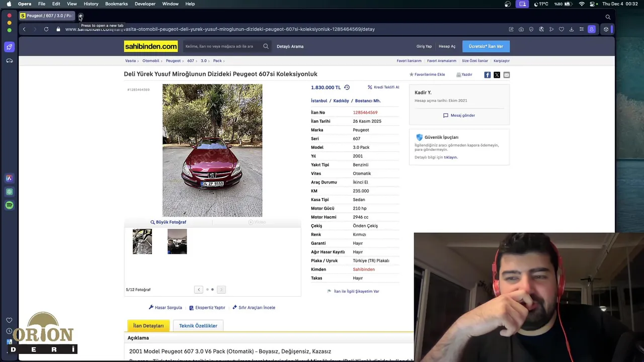Screen dimensions: 644x362
Task: Share the listing on Facebook
Action: tap(487, 74)
